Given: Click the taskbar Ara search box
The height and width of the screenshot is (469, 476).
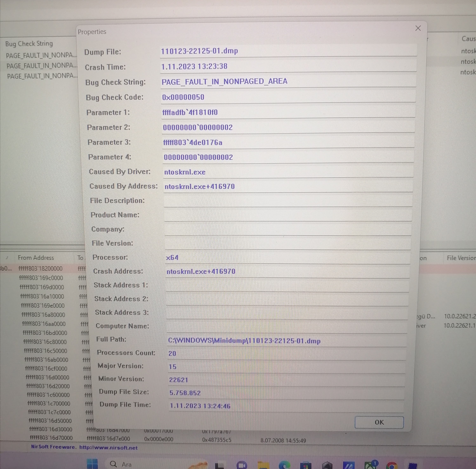Looking at the screenshot, I should tap(138, 464).
